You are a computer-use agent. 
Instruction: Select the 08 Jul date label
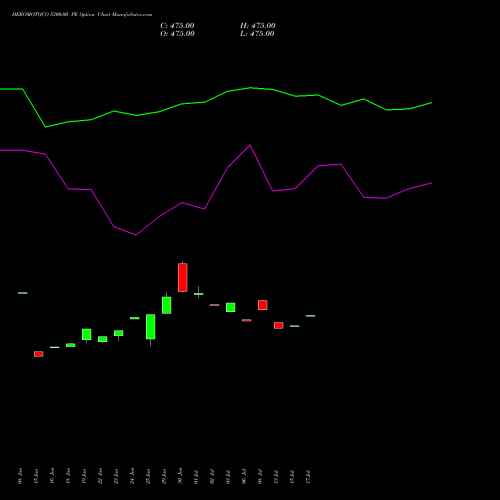(x=260, y=477)
